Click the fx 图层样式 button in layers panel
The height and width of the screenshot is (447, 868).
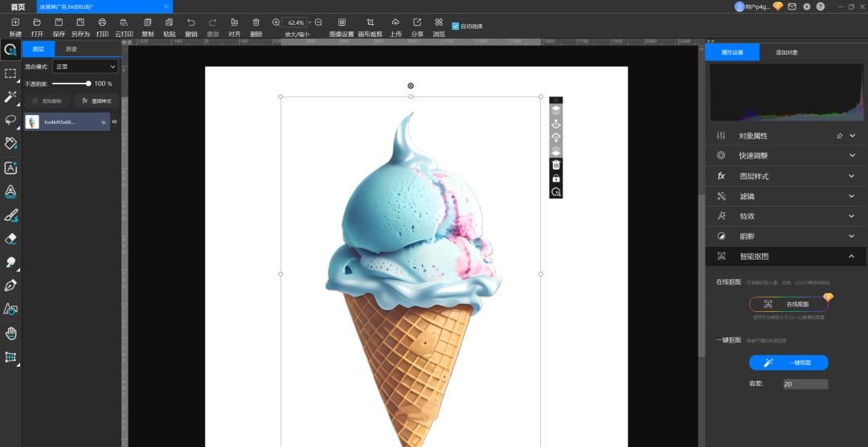[x=97, y=100]
